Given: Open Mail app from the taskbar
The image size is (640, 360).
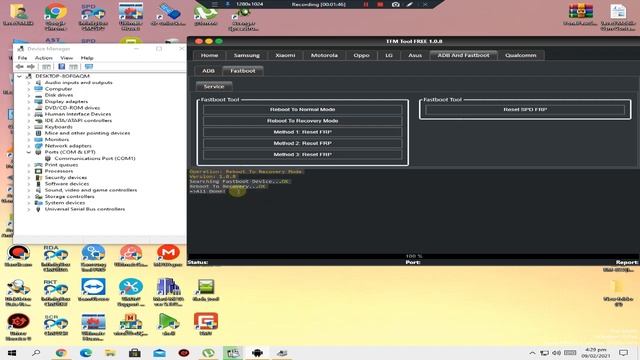Looking at the screenshot, I should pyautogui.click(x=159, y=353).
